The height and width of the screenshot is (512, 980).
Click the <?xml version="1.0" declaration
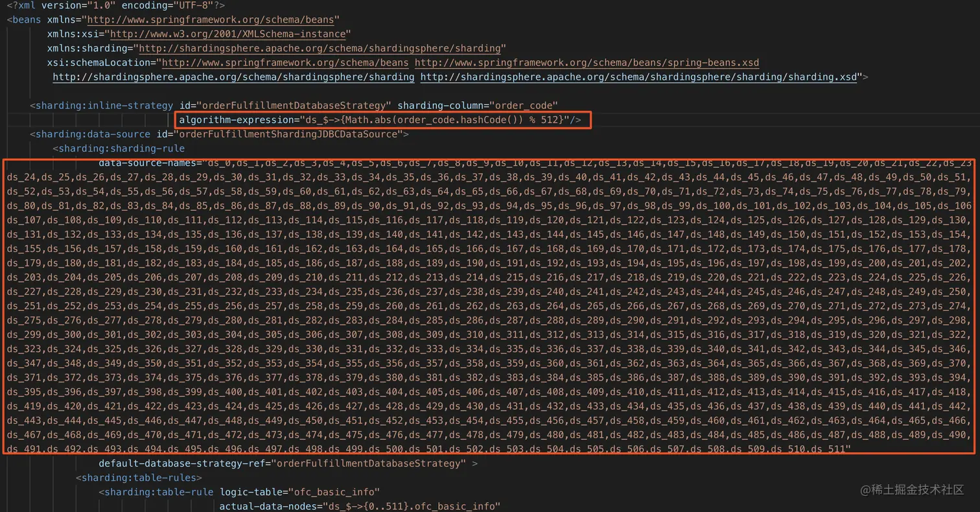61,6
